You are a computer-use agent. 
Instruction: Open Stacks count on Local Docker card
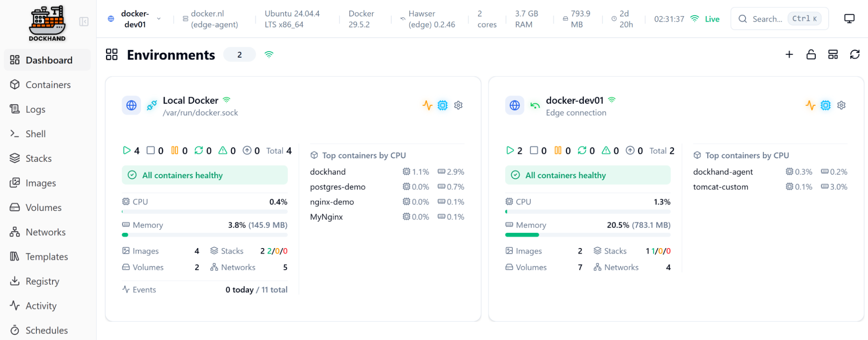[249, 251]
